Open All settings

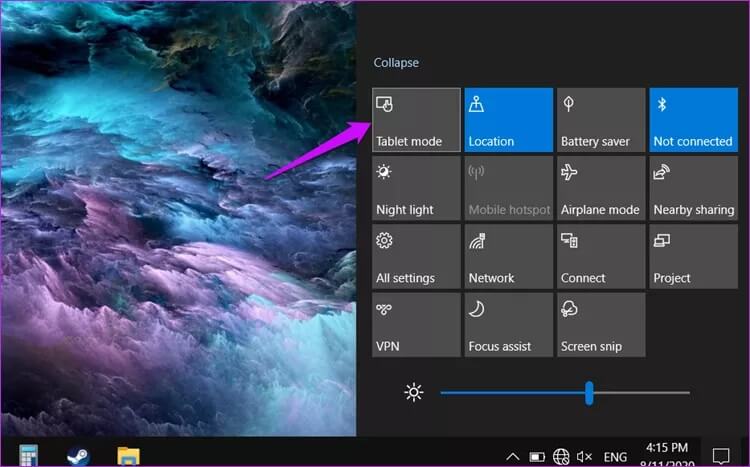tap(416, 257)
